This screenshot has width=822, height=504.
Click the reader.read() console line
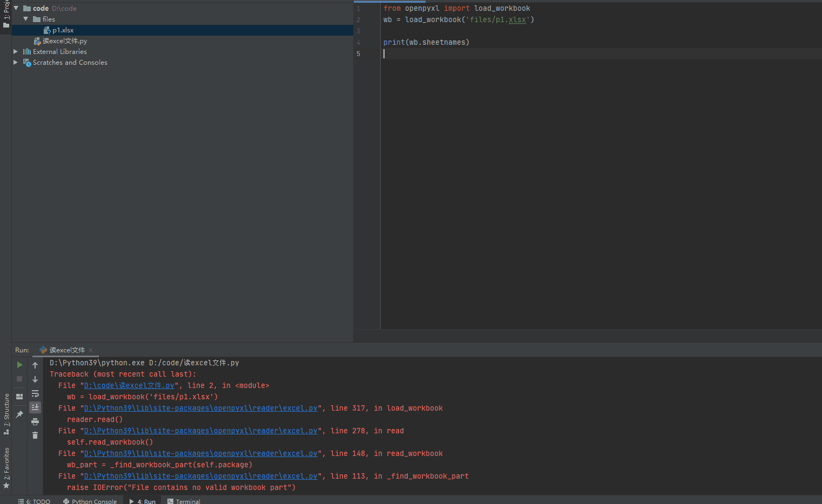[x=95, y=419]
